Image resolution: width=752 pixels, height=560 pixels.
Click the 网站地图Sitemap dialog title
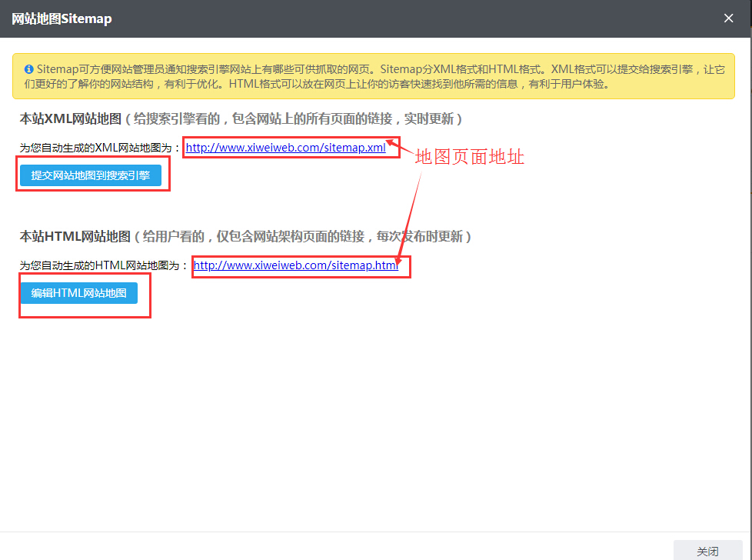click(x=62, y=18)
